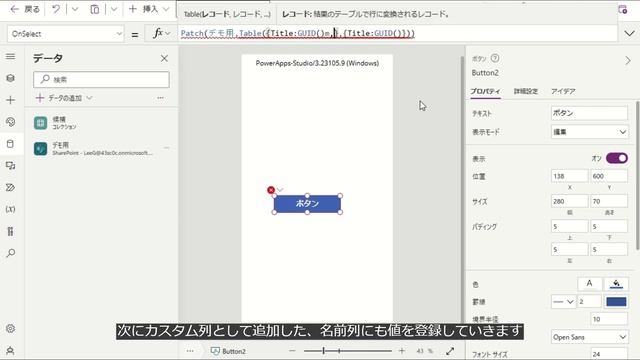Click the blue border color swatch
The height and width of the screenshot is (360, 640).
tap(616, 302)
